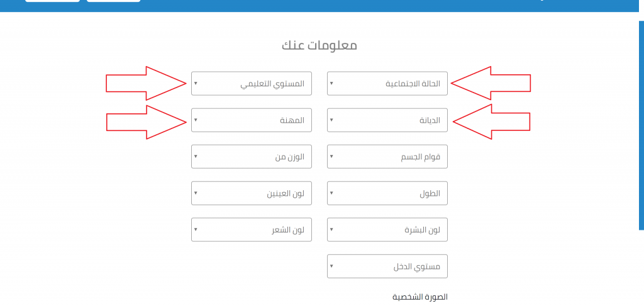Click the معلومات عنك heading
The width and height of the screenshot is (644, 306).
coord(319,45)
